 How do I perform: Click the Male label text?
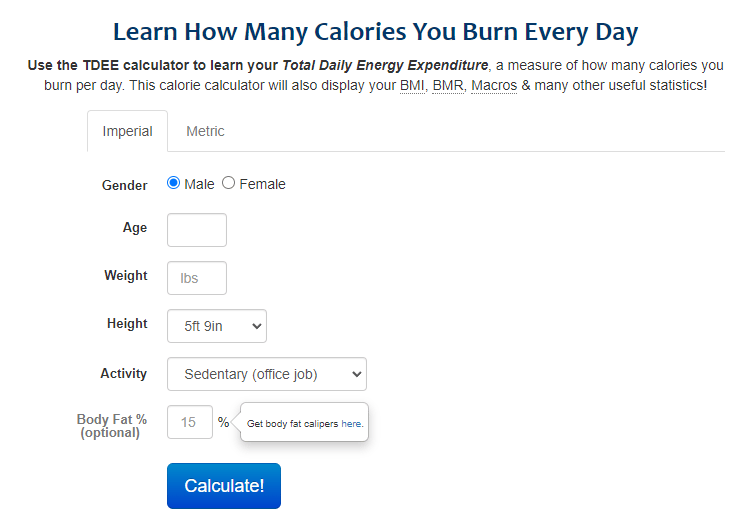(199, 184)
